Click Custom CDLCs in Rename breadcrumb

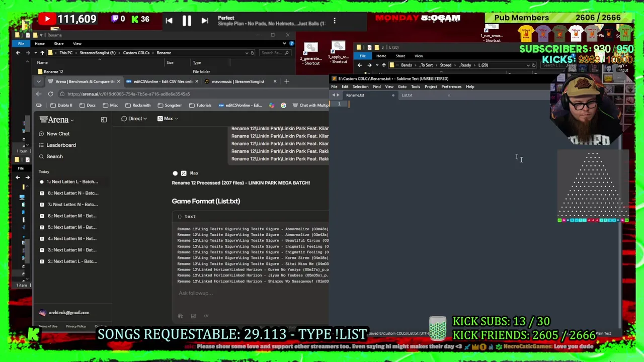pyautogui.click(x=136, y=53)
